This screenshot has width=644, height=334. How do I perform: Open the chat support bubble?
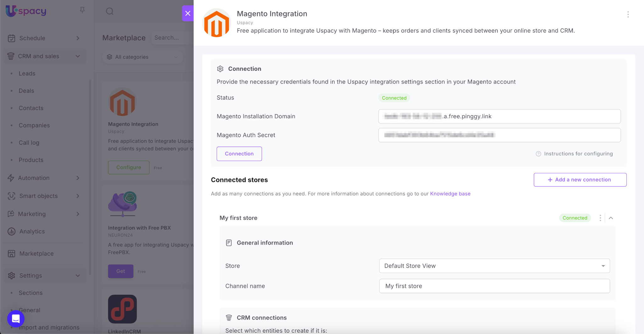point(16,319)
